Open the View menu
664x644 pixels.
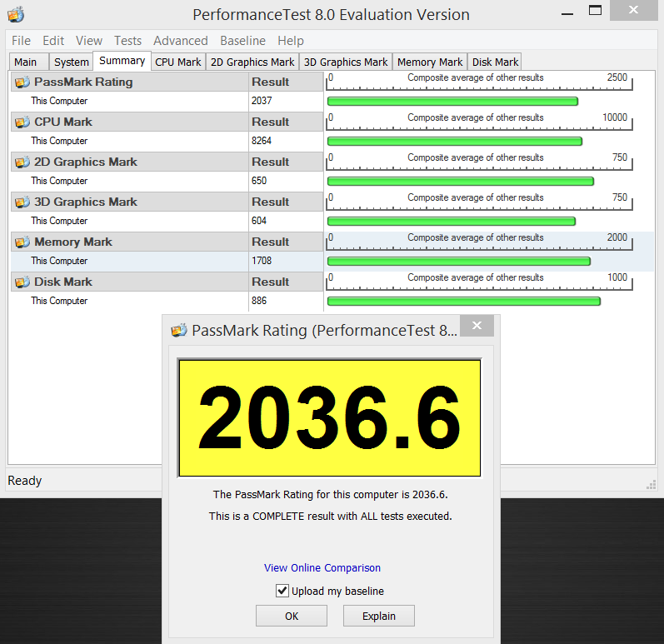coord(89,41)
